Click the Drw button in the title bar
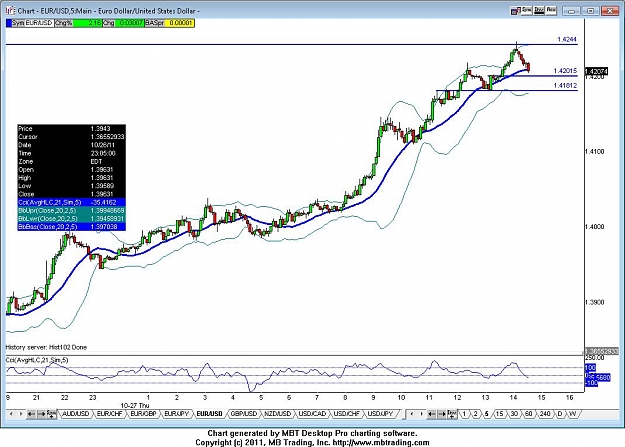This screenshot has width=625, height=447. point(539,10)
